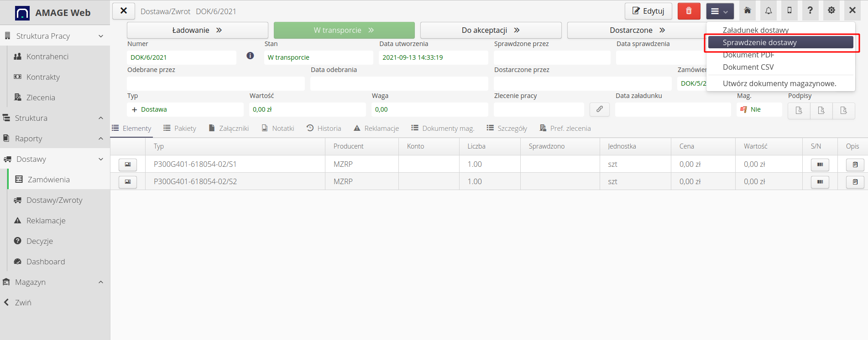Open the notifications bell icon
This screenshot has width=868, height=340.
pos(769,10)
